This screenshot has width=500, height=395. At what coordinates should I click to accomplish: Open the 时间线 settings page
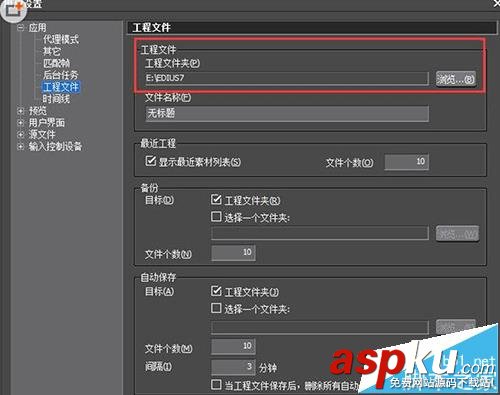point(56,99)
